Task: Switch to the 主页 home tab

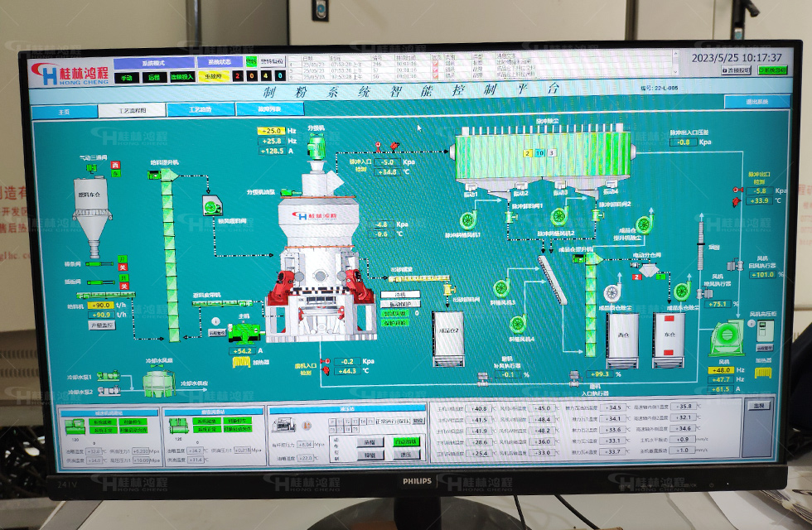Action: pyautogui.click(x=64, y=110)
